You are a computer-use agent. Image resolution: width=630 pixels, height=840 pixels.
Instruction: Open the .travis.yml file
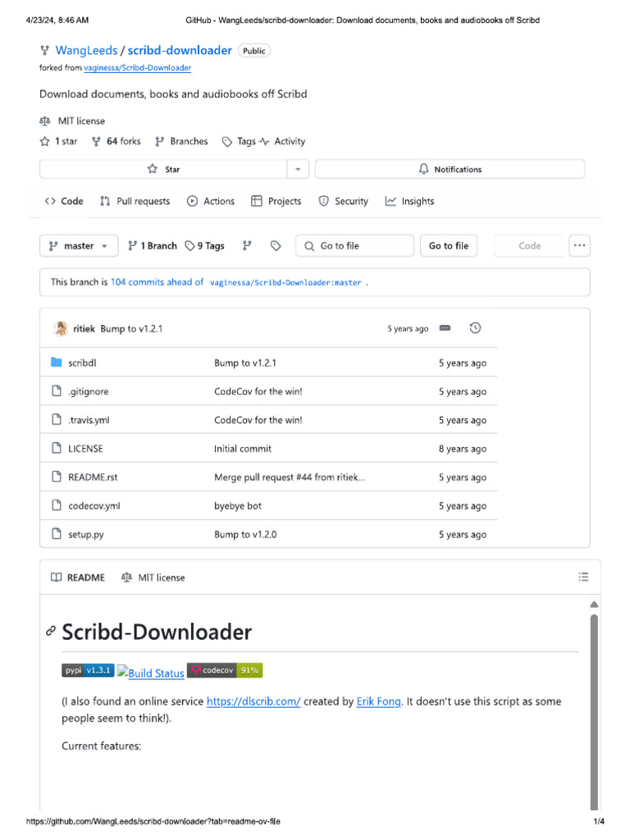pos(89,421)
